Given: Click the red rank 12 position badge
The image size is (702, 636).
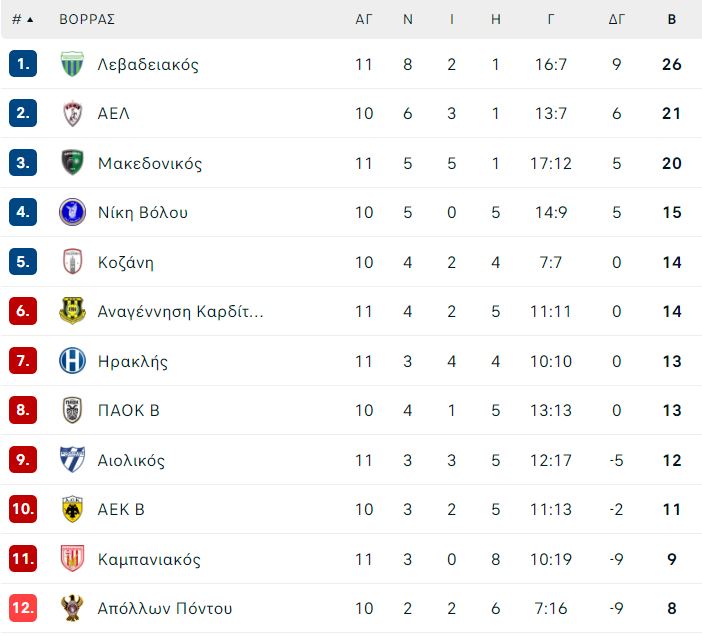Looking at the screenshot, I should 23,608.
